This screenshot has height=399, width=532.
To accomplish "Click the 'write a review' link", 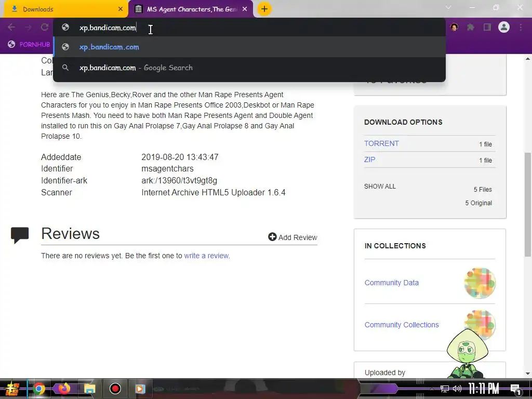I will [x=206, y=256].
